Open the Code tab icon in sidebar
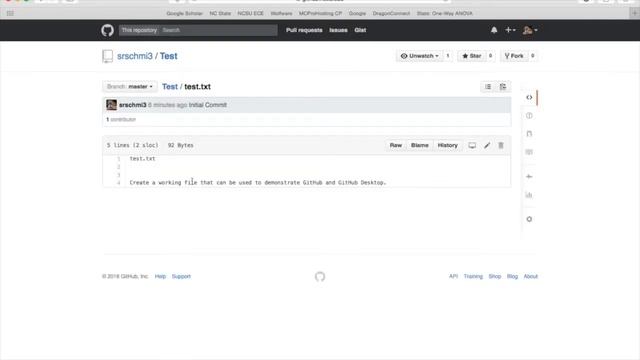 (529, 97)
